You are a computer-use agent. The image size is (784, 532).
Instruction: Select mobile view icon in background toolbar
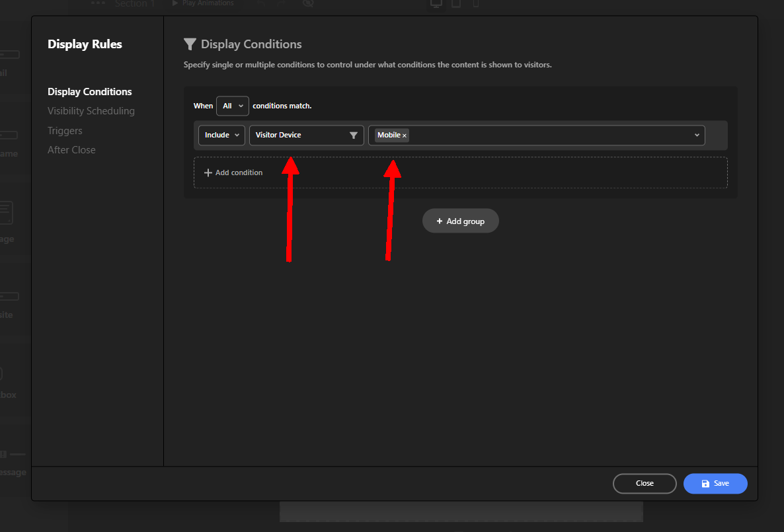click(475, 3)
